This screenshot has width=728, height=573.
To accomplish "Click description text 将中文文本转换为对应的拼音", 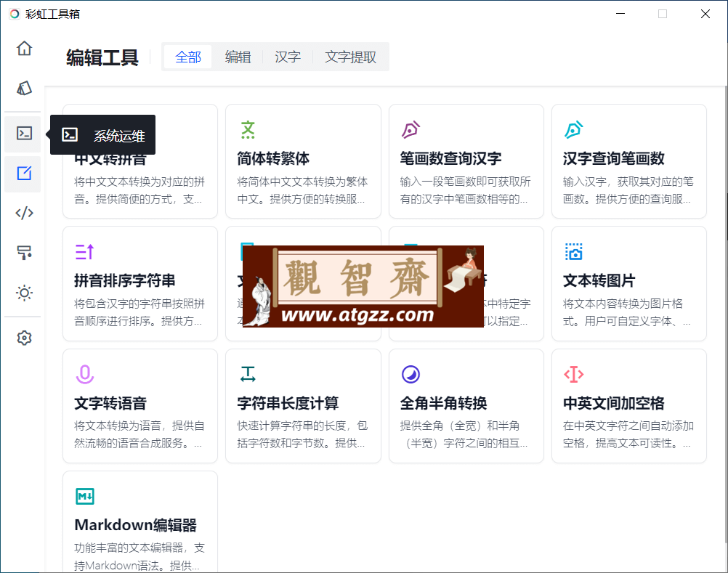I will point(139,182).
